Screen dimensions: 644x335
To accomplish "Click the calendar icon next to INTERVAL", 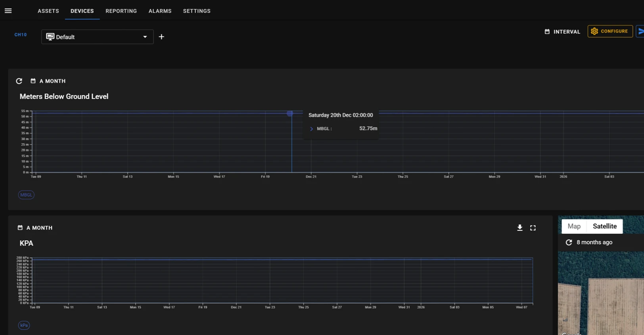I will coord(547,31).
